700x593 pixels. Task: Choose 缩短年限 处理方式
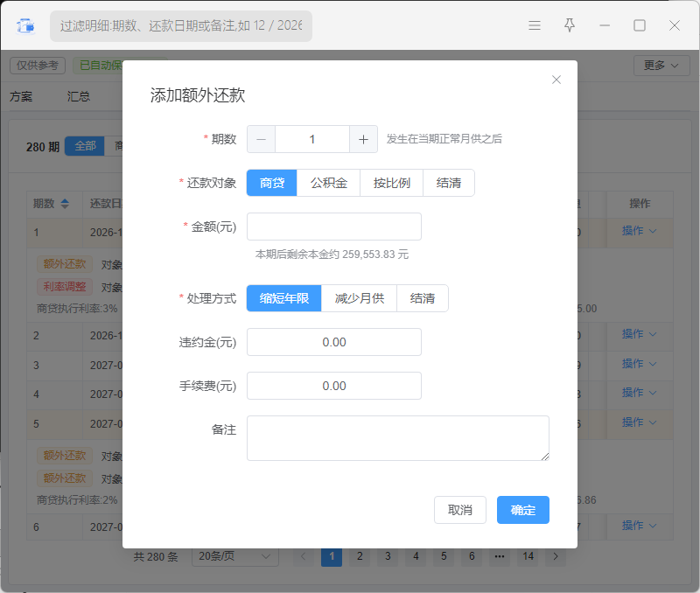click(x=283, y=298)
